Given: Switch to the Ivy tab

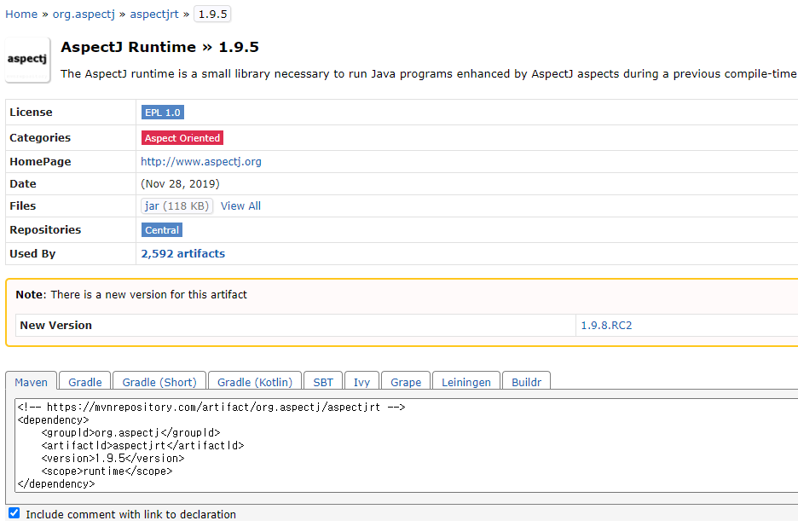Looking at the screenshot, I should pos(361,382).
